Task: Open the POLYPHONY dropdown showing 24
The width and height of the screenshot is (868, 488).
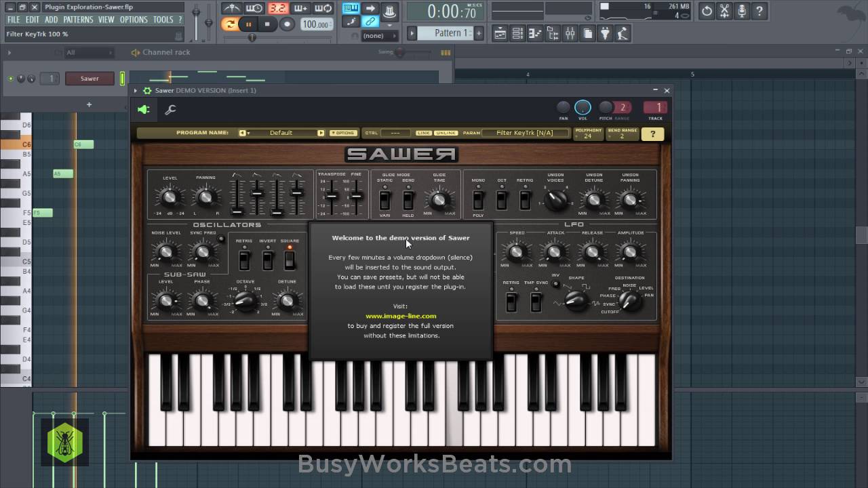Action: (588, 133)
